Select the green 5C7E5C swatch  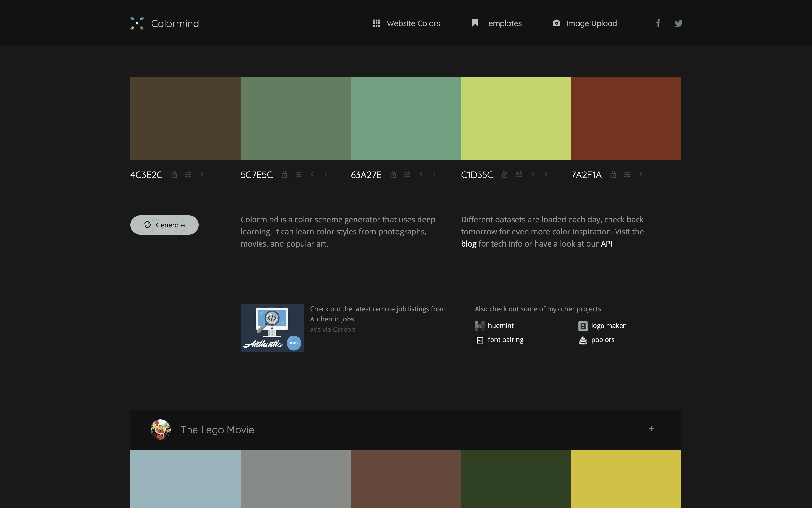click(x=296, y=119)
